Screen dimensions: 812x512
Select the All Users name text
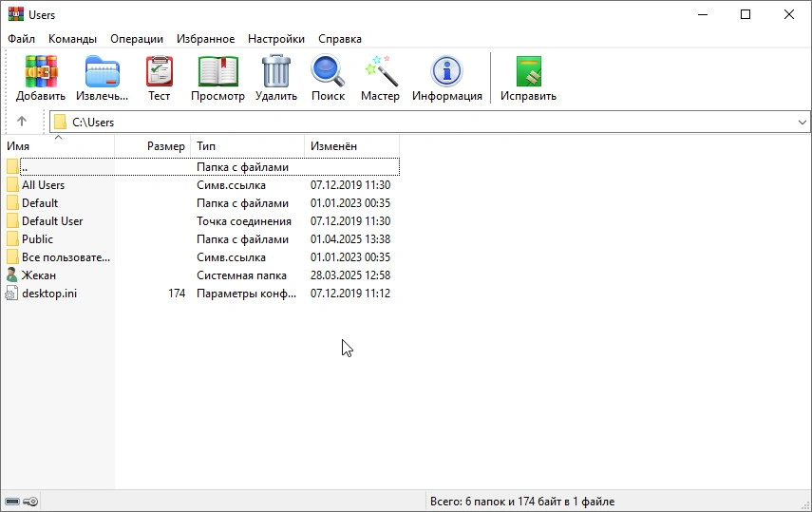coord(43,185)
